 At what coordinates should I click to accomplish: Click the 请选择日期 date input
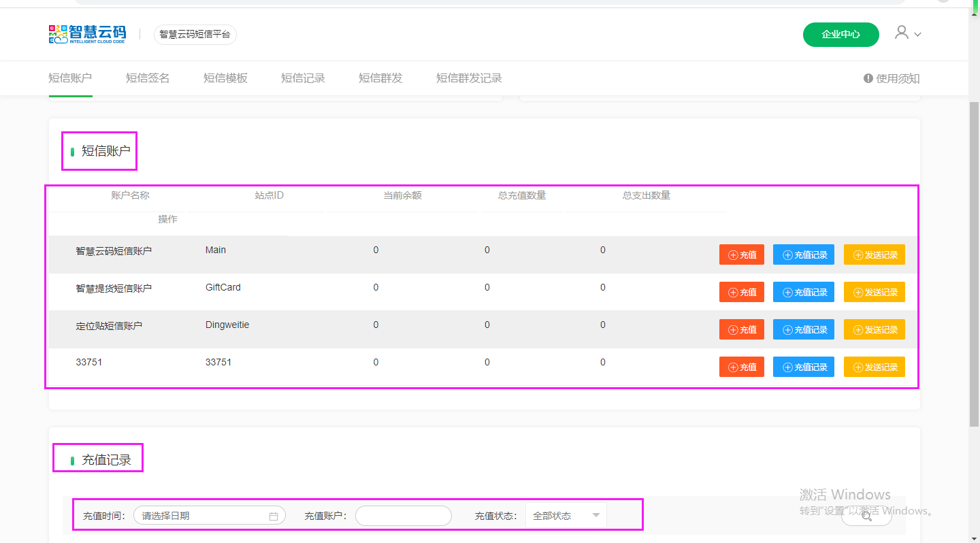pos(203,516)
